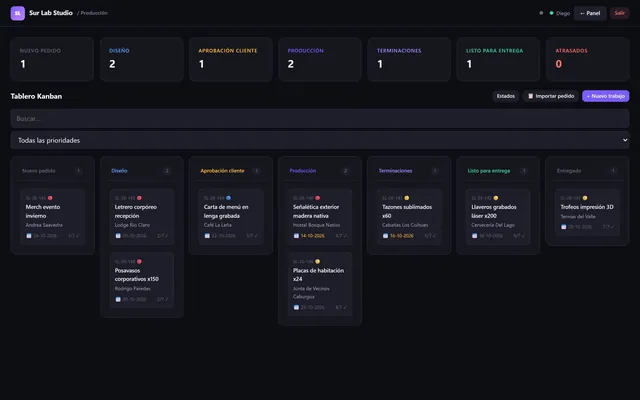Image resolution: width=640 pixels, height=400 pixels.
Task: Open the Carta de menú en lenga grabada title
Action: (x=226, y=211)
